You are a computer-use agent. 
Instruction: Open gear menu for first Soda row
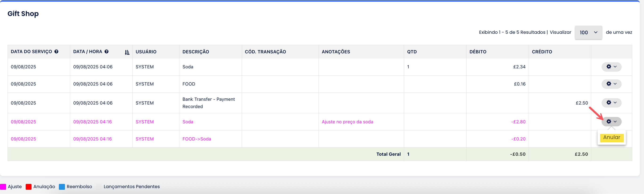611,67
